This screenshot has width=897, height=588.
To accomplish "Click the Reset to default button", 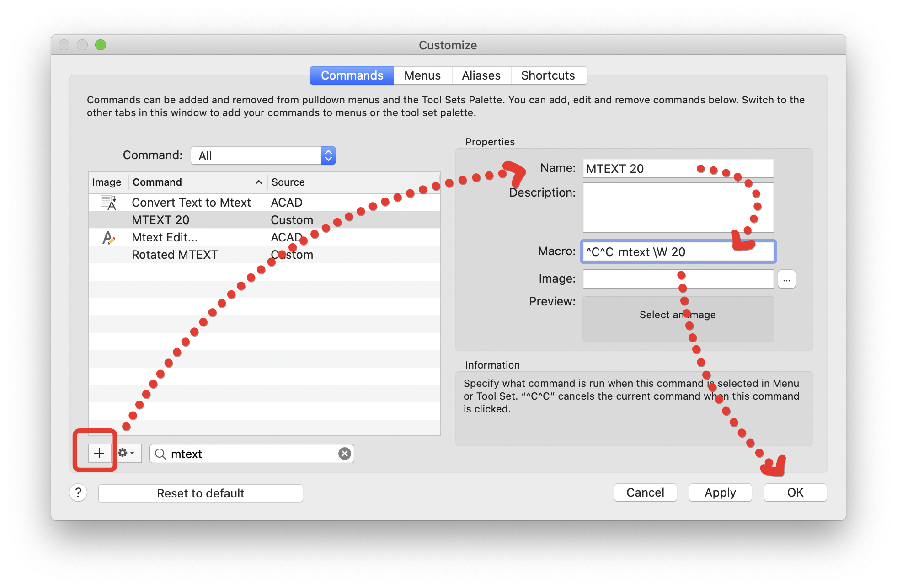I will pyautogui.click(x=200, y=493).
